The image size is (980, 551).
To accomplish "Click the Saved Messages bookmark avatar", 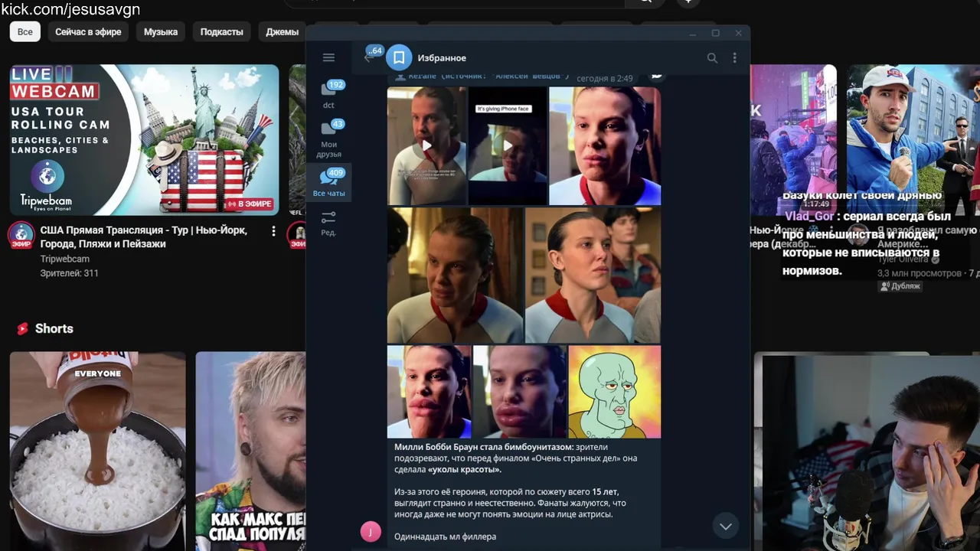I will (399, 57).
